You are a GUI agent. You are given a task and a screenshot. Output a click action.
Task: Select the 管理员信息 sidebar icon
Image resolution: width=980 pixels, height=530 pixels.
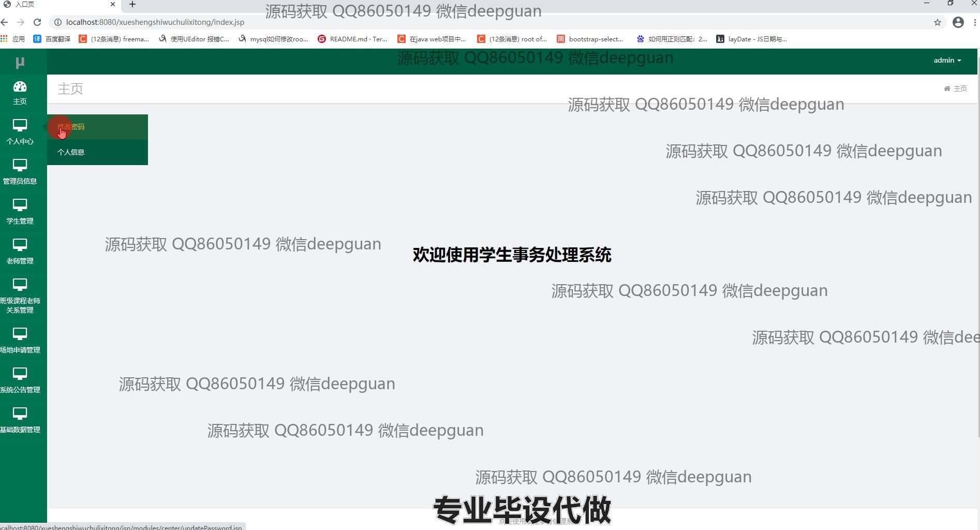[x=20, y=166]
